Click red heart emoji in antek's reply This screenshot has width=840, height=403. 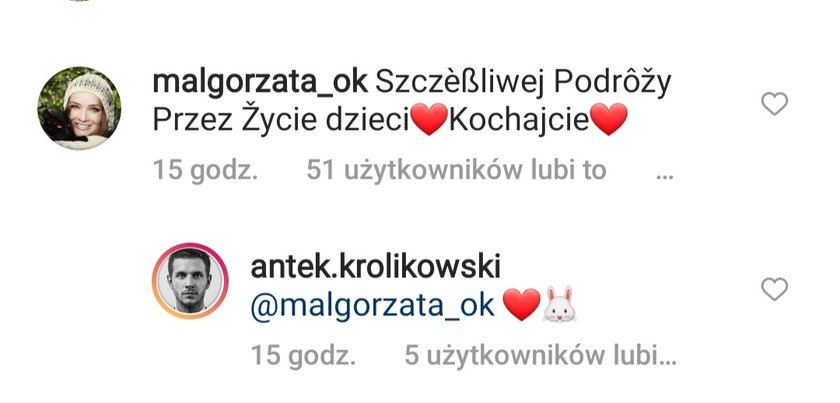[522, 305]
